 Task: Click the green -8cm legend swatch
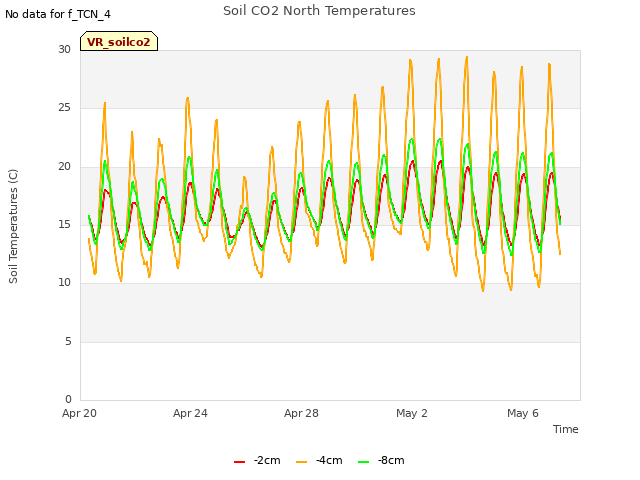[x=364, y=462]
